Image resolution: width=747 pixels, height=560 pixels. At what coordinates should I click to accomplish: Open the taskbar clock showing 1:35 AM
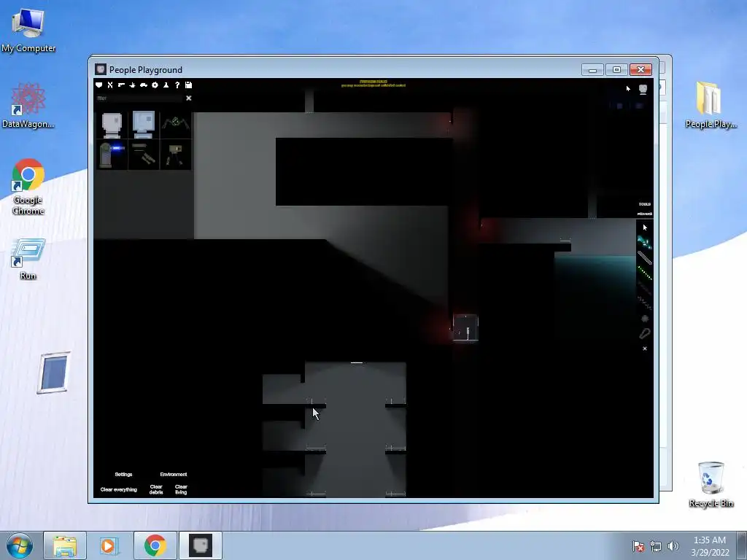(x=710, y=546)
